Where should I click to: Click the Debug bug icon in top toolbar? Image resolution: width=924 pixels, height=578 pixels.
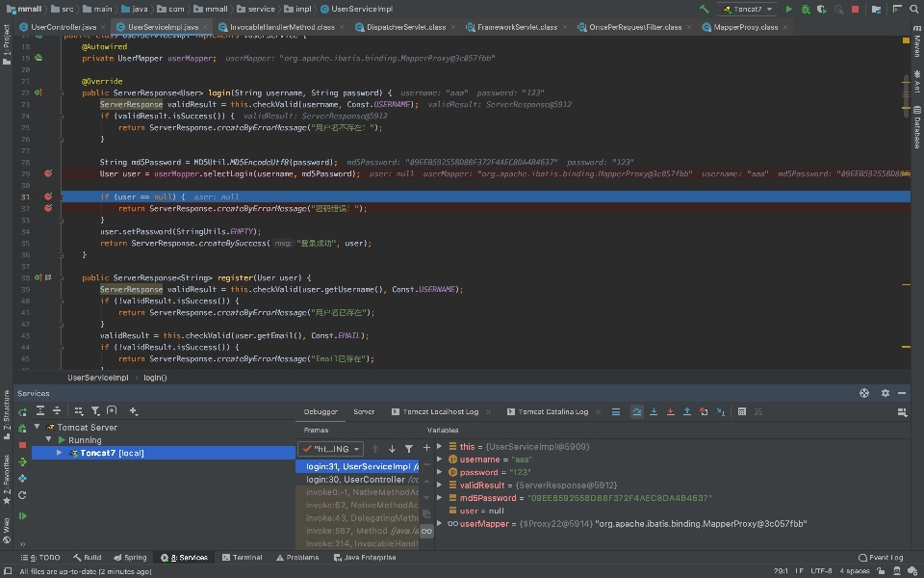point(804,9)
